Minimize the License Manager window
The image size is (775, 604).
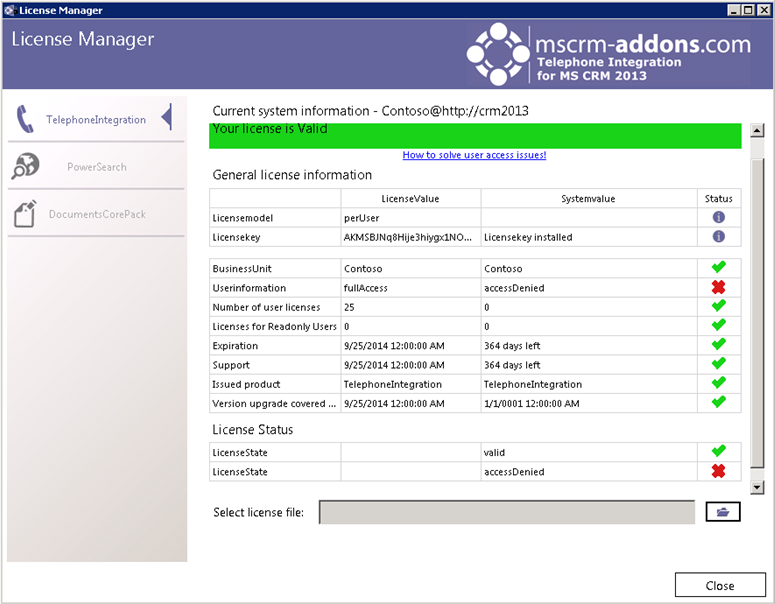[x=734, y=10]
